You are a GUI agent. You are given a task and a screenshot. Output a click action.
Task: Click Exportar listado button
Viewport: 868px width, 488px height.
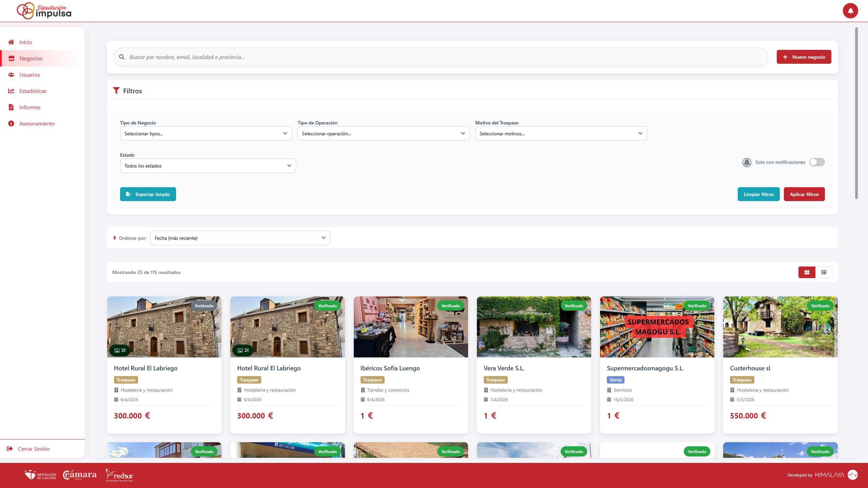click(148, 194)
